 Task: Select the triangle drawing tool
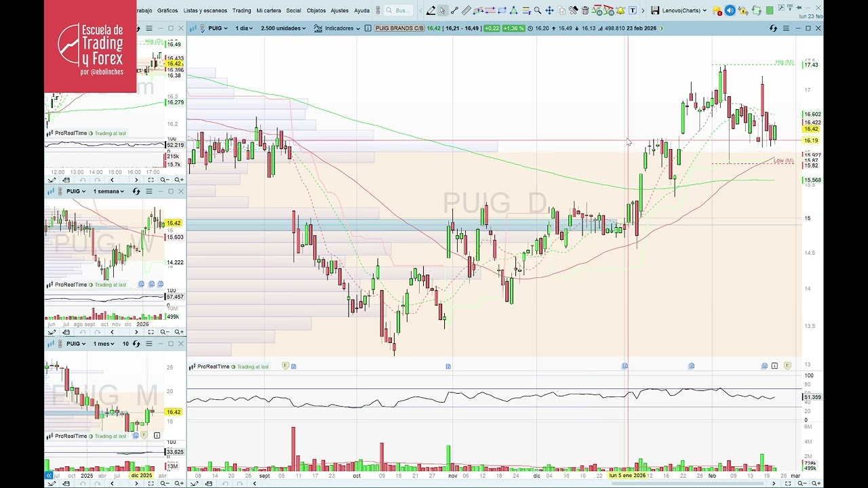pos(513,10)
